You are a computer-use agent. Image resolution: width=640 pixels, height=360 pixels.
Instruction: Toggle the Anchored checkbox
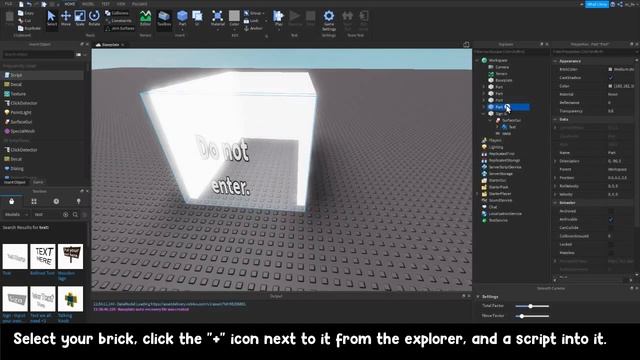(611, 211)
